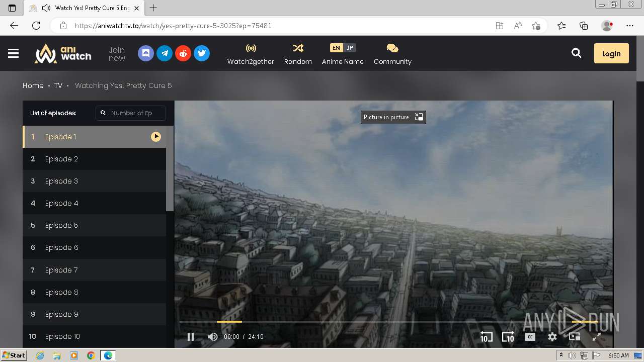Open the browser profile menu
Viewport: 644px width, 362px height.
607,26
